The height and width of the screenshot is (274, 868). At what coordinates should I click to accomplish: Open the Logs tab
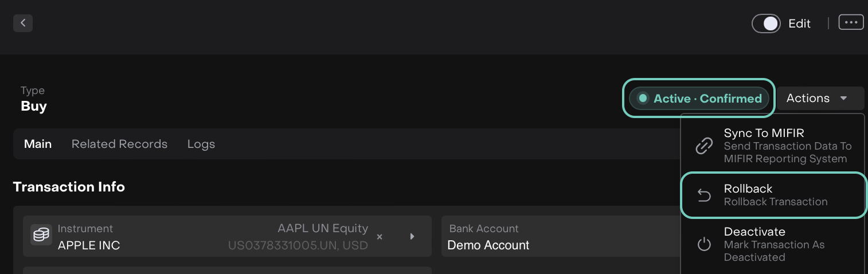pos(201,144)
